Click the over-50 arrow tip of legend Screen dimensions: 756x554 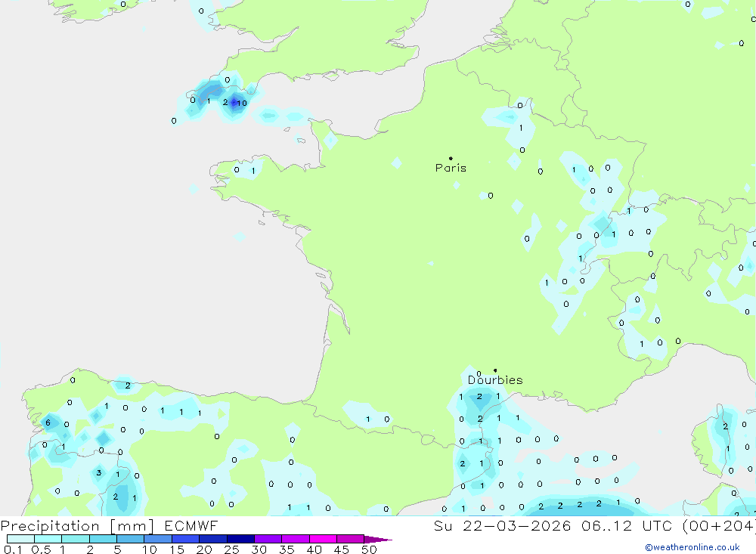[x=379, y=539]
